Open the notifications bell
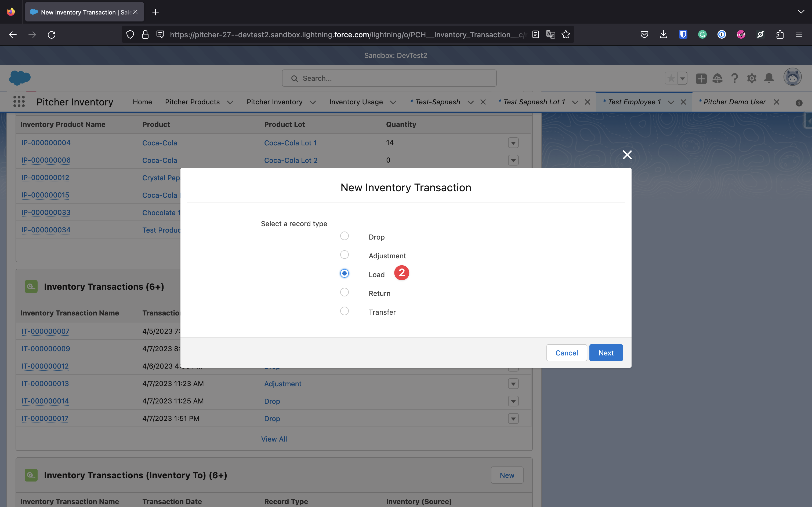The width and height of the screenshot is (812, 507). coord(769,78)
